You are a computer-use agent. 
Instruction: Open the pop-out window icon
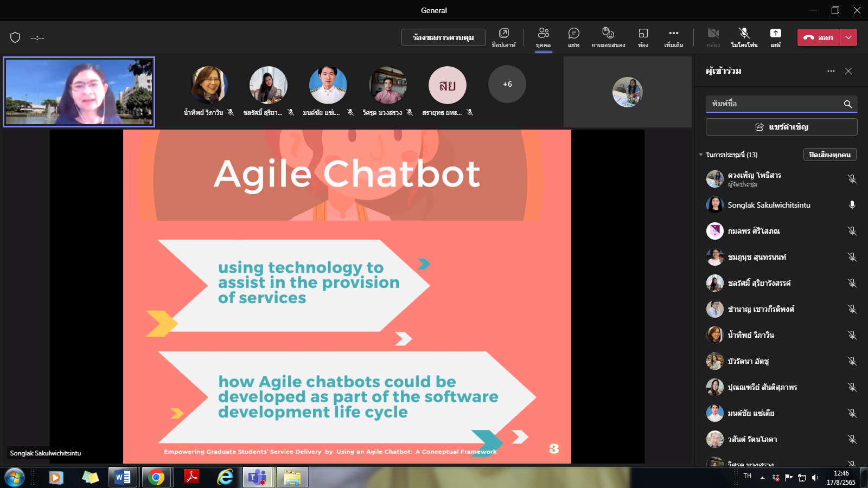click(x=503, y=37)
